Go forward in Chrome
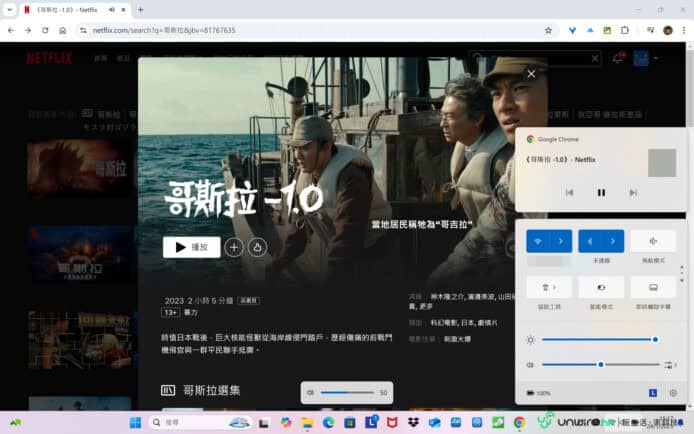The image size is (694, 434). [x=28, y=31]
